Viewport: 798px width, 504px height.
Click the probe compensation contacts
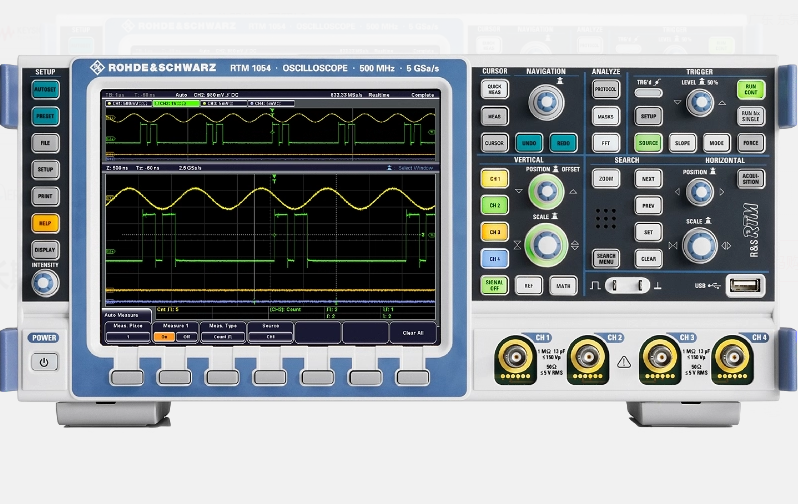(x=627, y=286)
